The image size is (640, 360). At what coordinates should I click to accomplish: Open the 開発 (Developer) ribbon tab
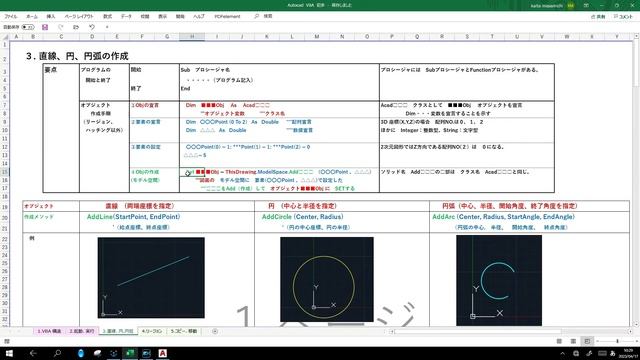click(x=180, y=16)
